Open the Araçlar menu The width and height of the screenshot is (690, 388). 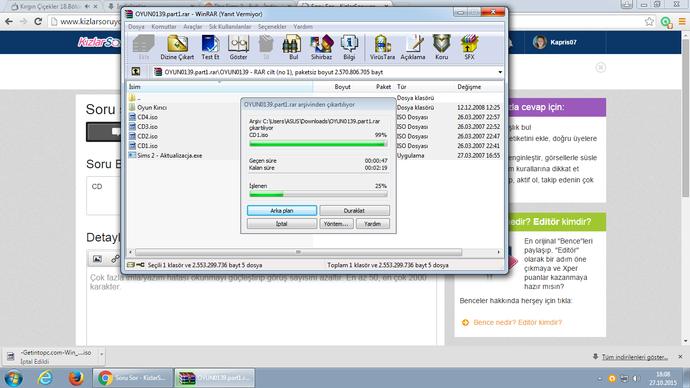193,27
